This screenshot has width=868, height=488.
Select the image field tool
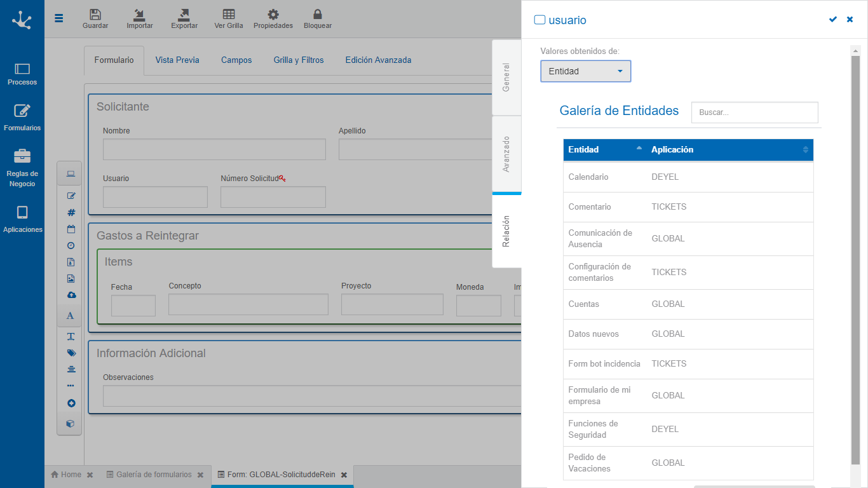(71, 278)
